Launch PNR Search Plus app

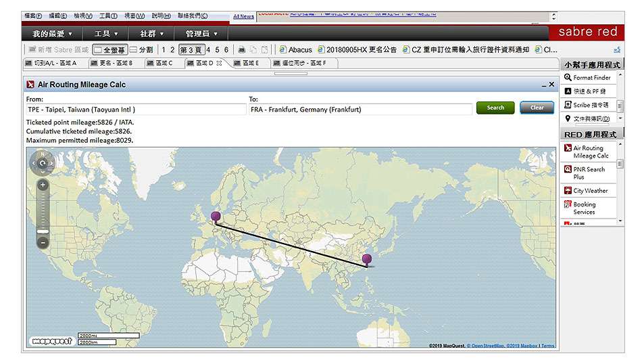coord(585,173)
